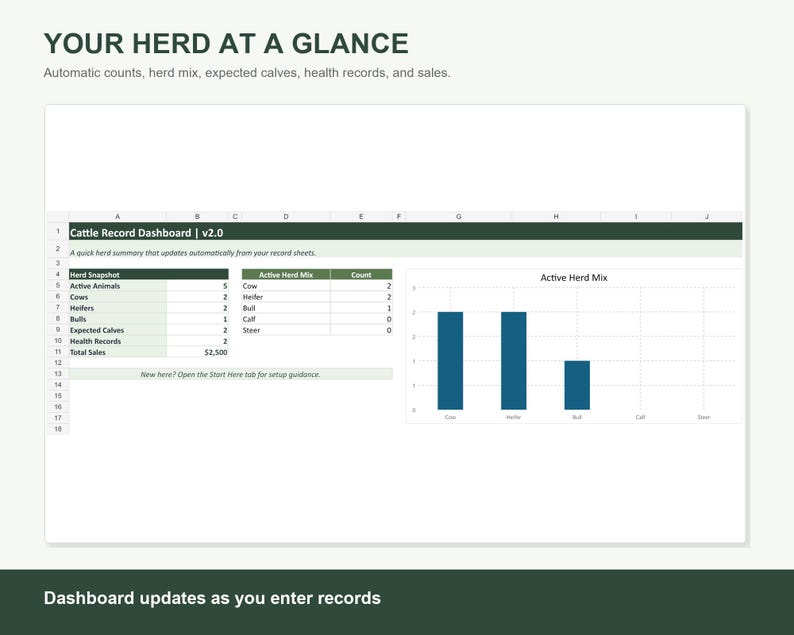Viewport: 794px width, 635px height.
Task: Select column I header
Action: 636,217
